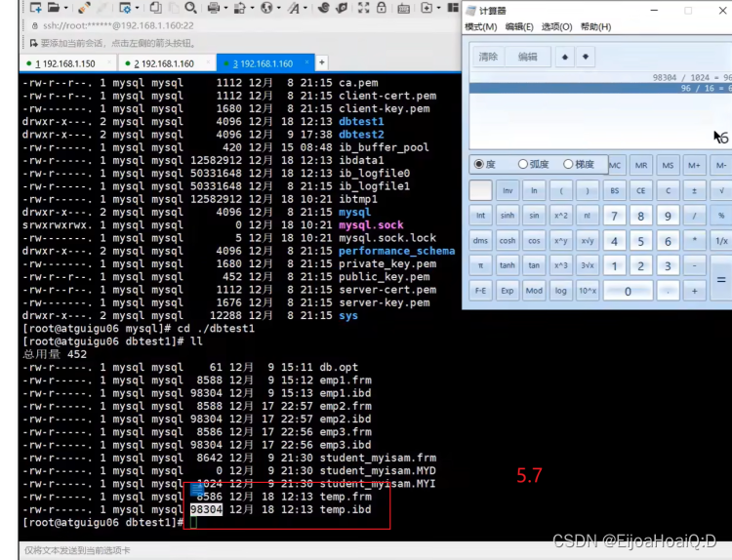The image size is (732, 560).
Task: Close the first 192.168.1.150 tab
Action: [x=109, y=63]
